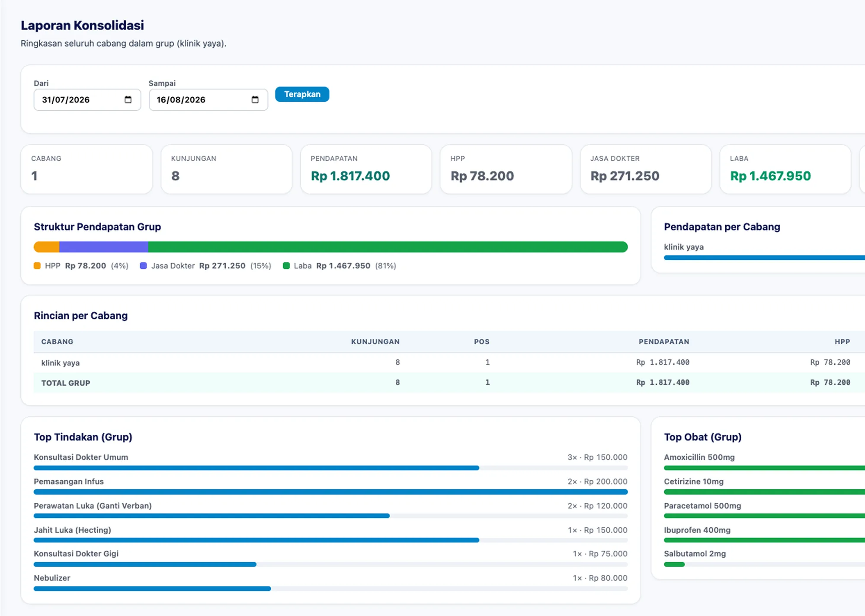Click the green Laba segment of revenue bar
Viewport: 865px width, 616px height.
(388, 247)
